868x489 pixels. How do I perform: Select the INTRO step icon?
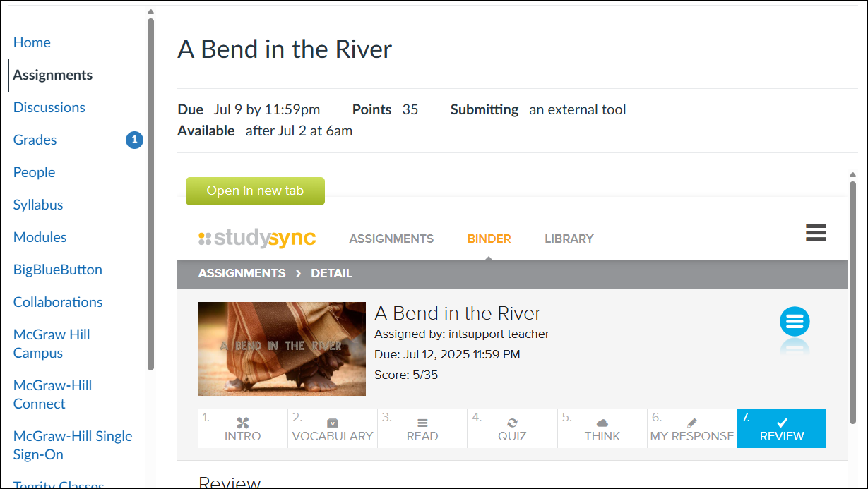tap(242, 428)
